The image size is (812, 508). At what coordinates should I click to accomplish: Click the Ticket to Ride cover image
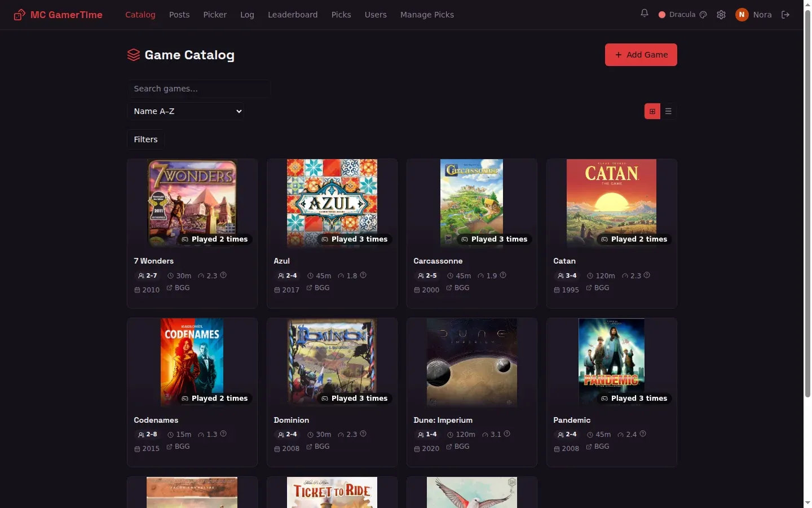(332, 492)
